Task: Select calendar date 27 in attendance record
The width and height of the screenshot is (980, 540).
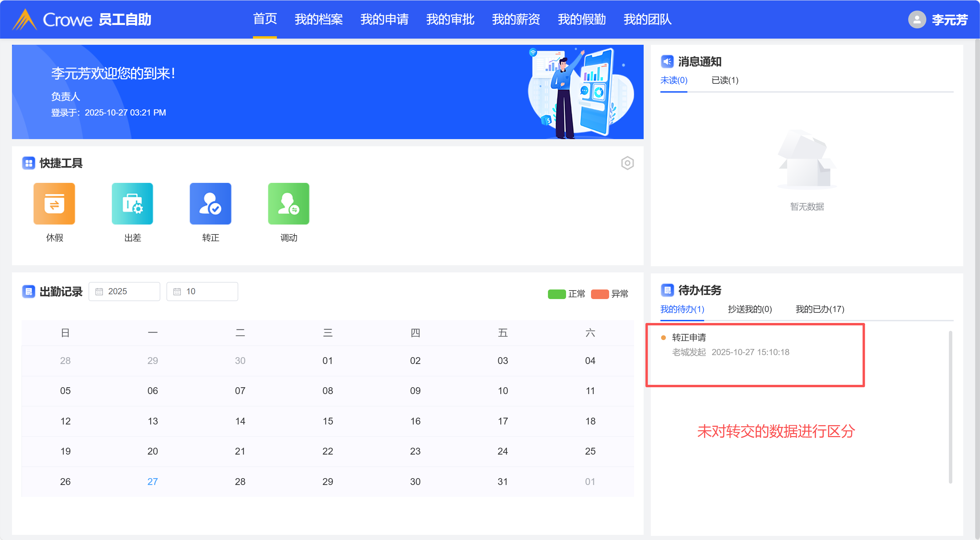Action: click(152, 482)
